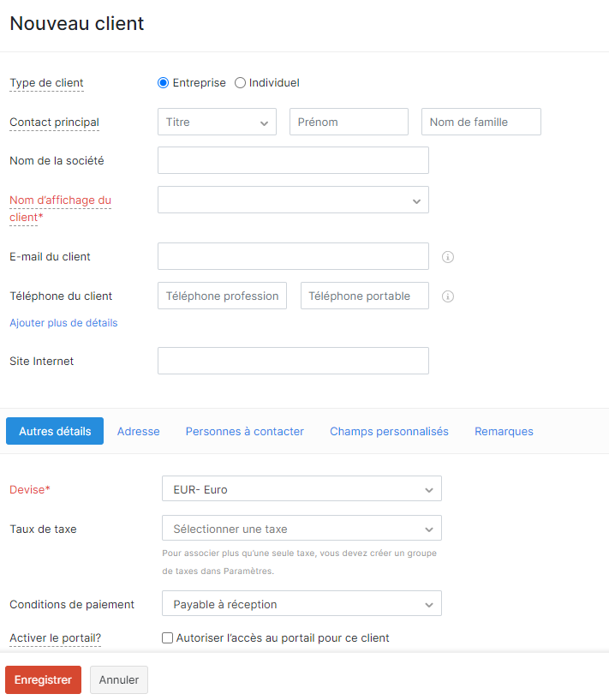Switch to the Adresse tab
This screenshot has width=609, height=700.
[x=138, y=431]
